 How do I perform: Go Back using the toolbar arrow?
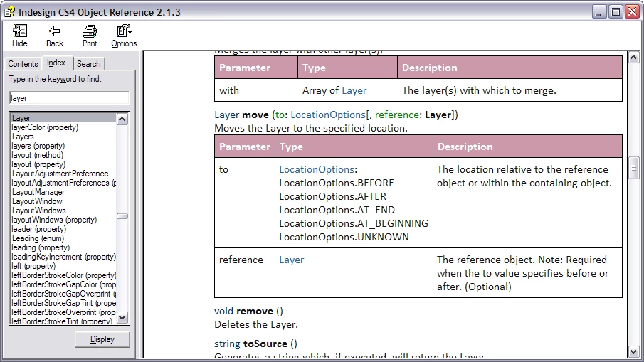(x=55, y=36)
